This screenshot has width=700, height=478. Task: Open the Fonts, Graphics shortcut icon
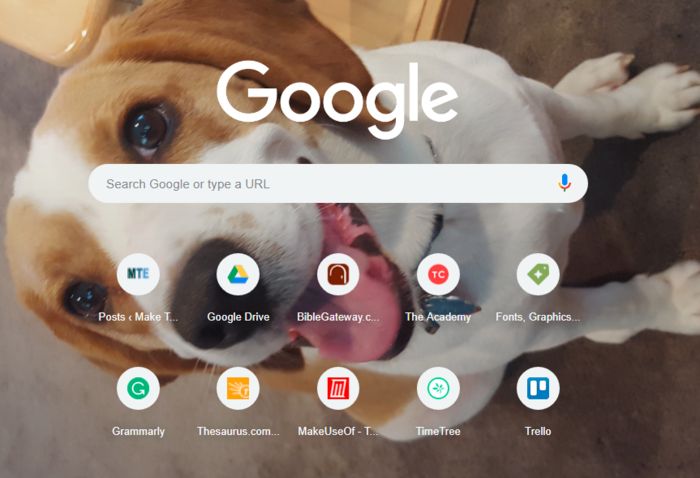click(538, 274)
